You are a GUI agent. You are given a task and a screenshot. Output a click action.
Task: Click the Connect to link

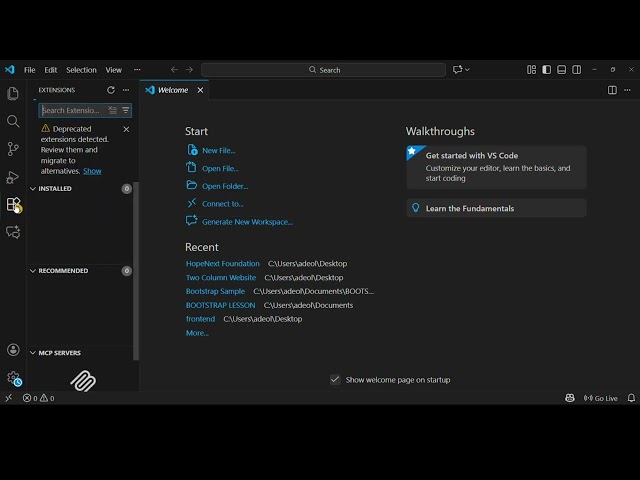tap(222, 204)
